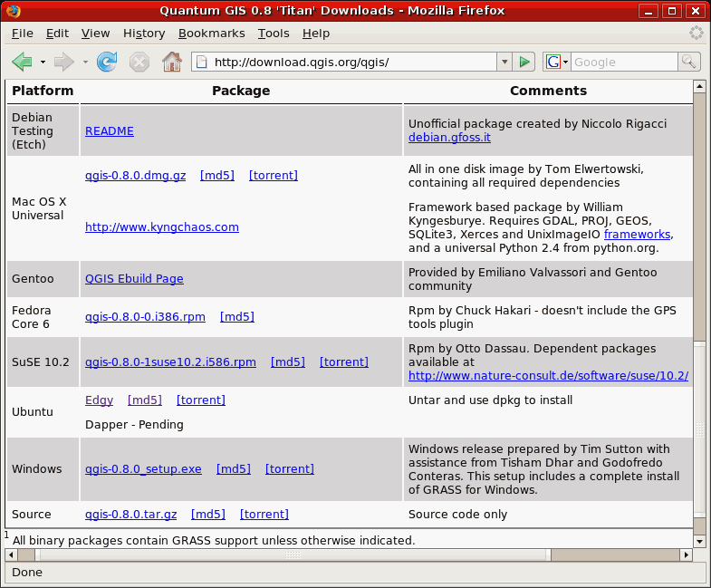
Task: Click the Platform column header
Action: click(43, 91)
